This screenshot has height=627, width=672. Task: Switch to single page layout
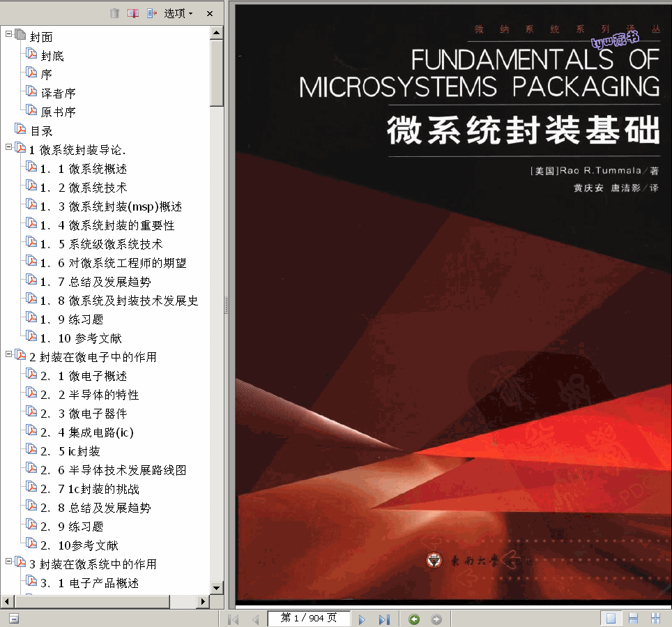[x=611, y=619]
